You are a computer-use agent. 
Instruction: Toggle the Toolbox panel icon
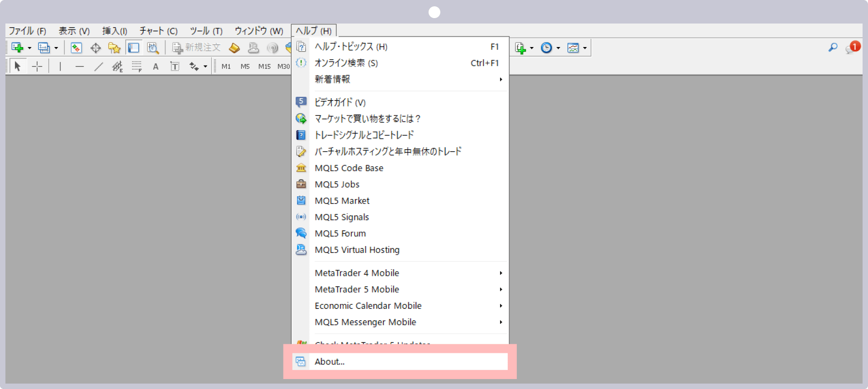click(x=134, y=47)
